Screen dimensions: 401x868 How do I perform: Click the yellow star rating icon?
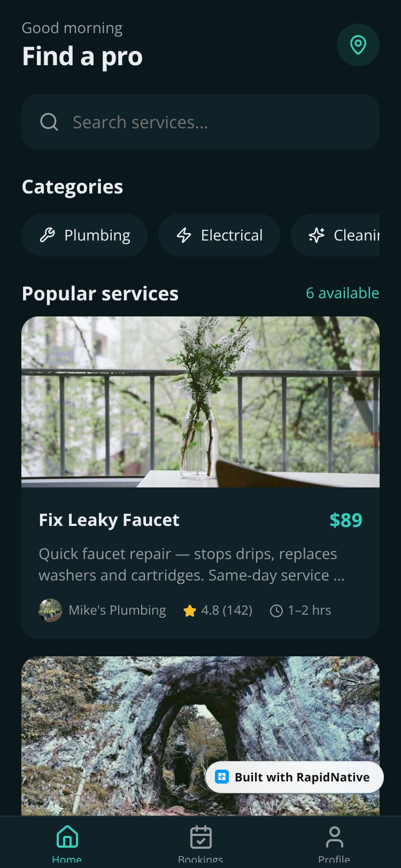[x=189, y=610]
